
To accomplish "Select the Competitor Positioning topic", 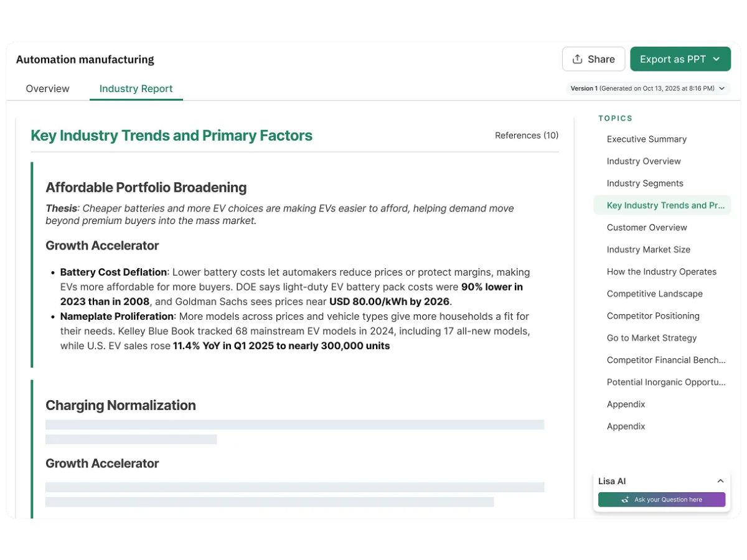I will pyautogui.click(x=653, y=316).
